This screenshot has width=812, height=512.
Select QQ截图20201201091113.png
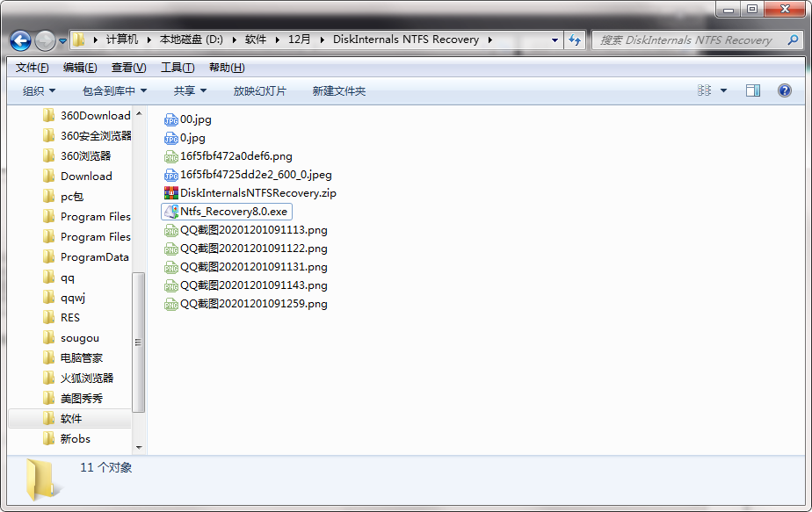pyautogui.click(x=246, y=230)
